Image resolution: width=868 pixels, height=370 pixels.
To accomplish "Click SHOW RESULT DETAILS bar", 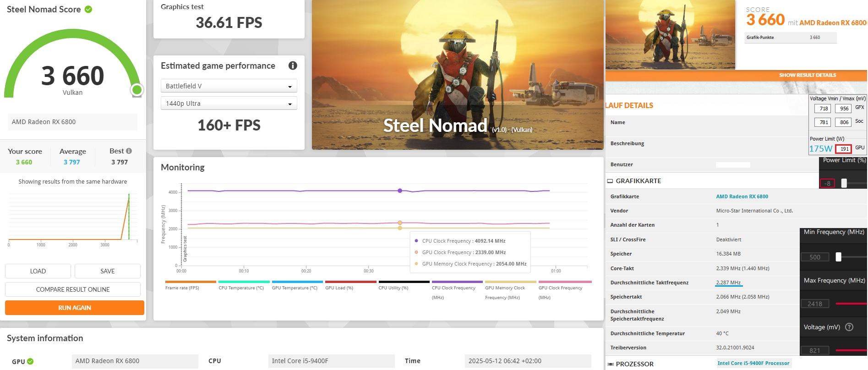I will point(736,75).
